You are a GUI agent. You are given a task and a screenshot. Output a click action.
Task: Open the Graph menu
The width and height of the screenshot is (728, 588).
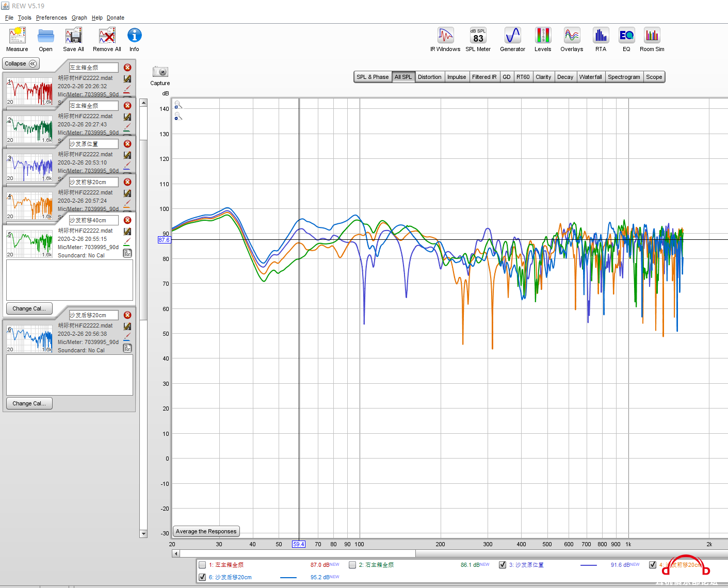[79, 18]
